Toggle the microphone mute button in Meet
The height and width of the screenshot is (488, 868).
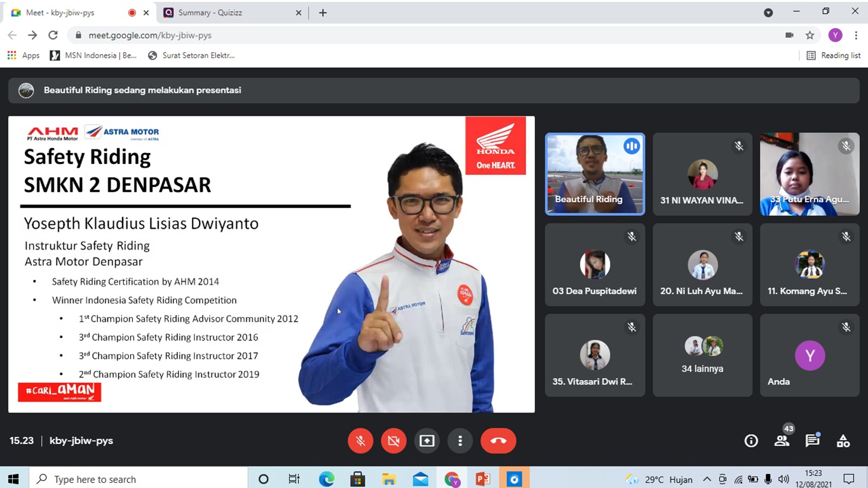[360, 441]
